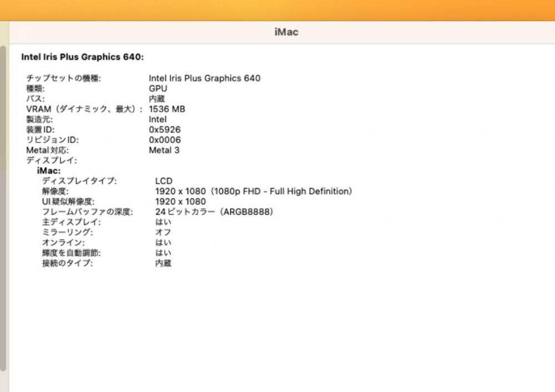Click the ディスプレイ label
Screen dimensions: 555x392
(x=51, y=160)
